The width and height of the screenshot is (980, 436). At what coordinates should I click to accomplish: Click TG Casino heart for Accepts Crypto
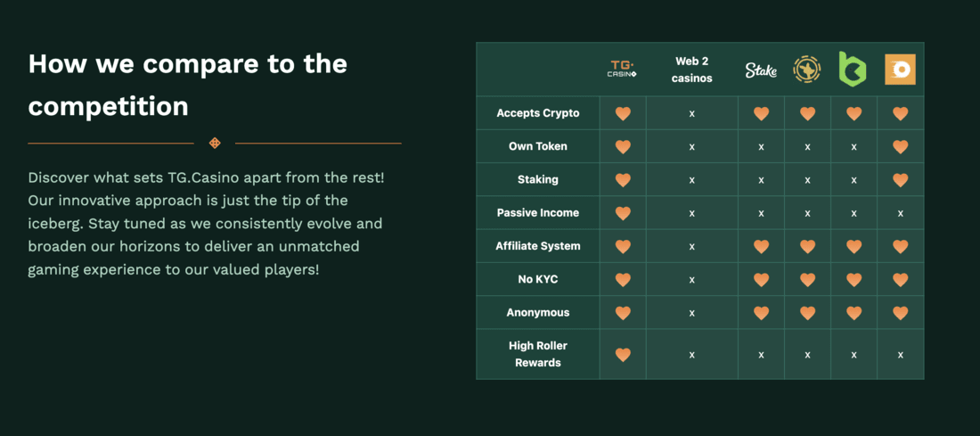[623, 114]
